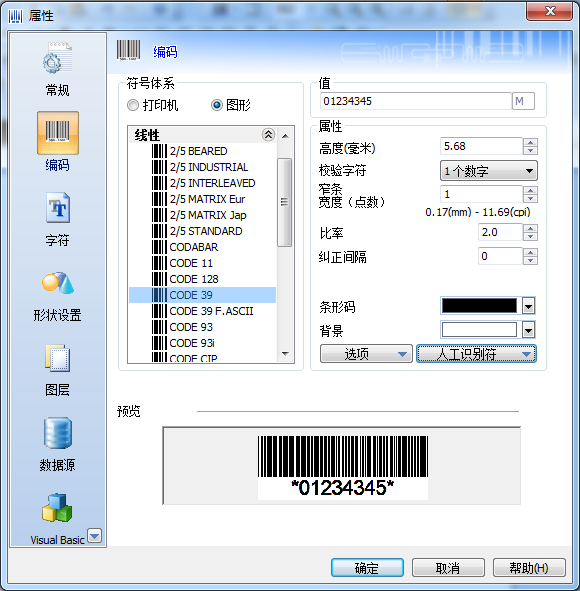Increase 纠正间隔 with the up arrow
580x591 pixels.
coord(530,253)
